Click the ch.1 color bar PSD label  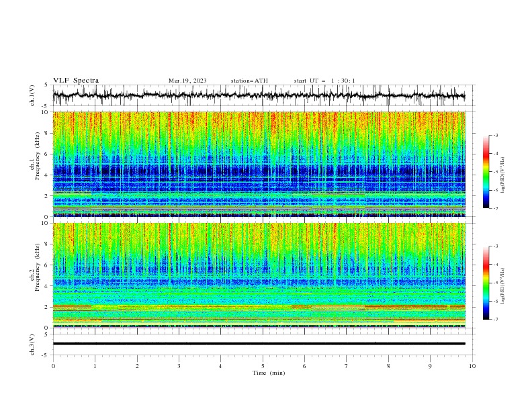503,175
